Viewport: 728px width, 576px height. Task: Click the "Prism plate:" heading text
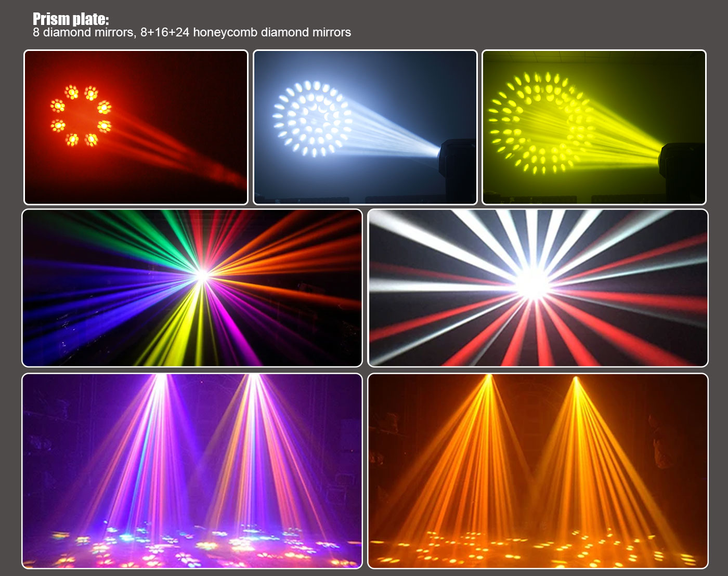point(71,19)
